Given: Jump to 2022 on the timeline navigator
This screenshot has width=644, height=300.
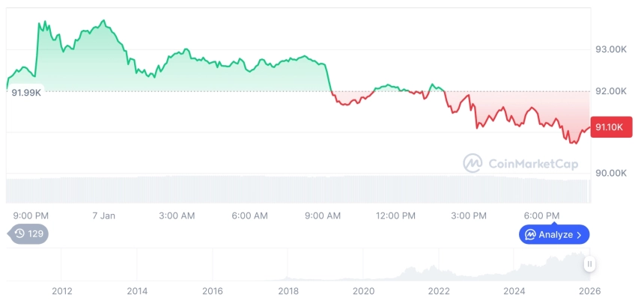Looking at the screenshot, I should pyautogui.click(x=439, y=290).
